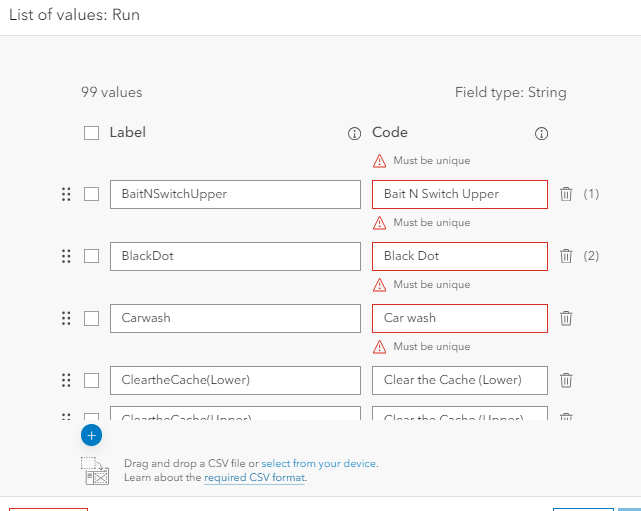Delete the BlackDot row with trash icon

(566, 256)
